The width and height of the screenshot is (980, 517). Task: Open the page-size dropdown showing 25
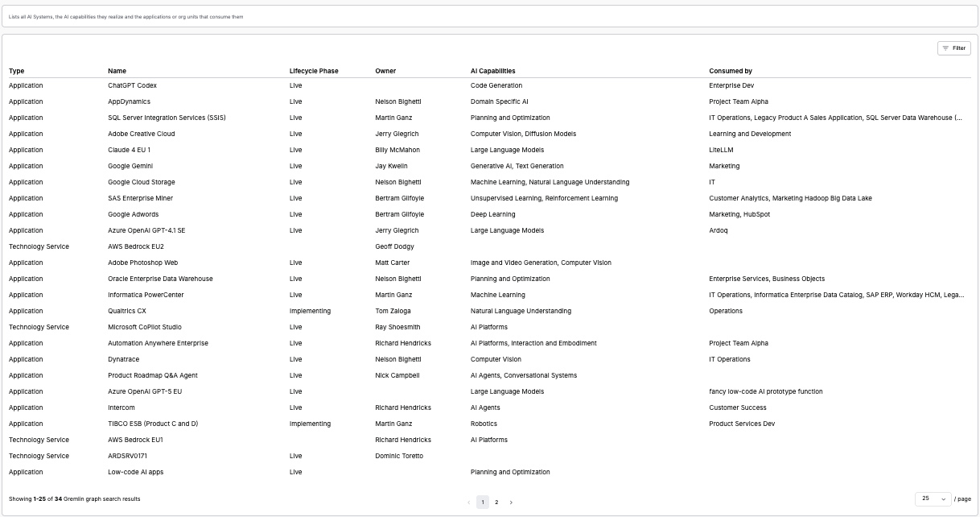[x=931, y=499]
